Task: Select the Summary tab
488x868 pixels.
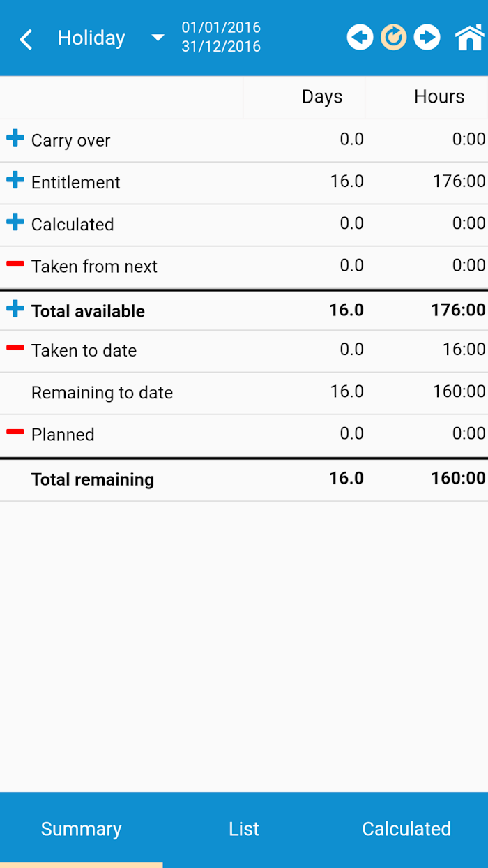Action: [81, 829]
